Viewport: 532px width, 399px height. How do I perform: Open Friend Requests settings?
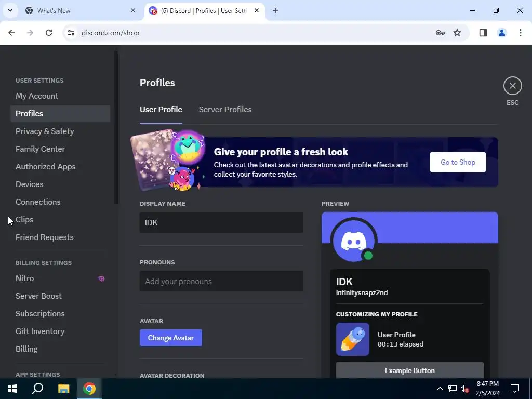point(60,237)
